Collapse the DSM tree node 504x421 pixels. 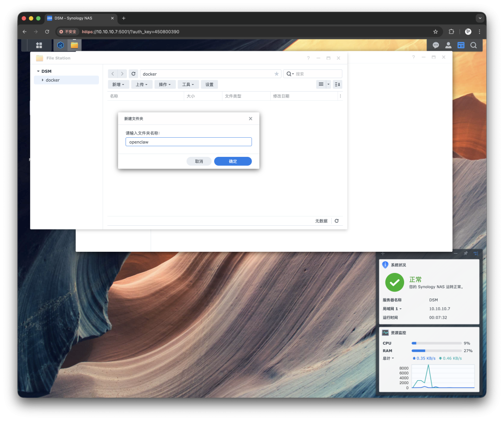38,71
